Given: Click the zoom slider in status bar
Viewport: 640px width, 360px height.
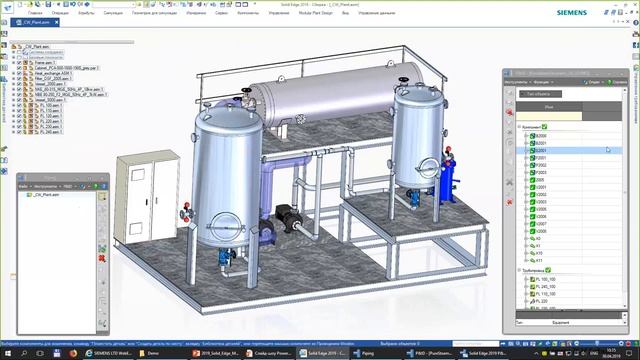Looking at the screenshot, I should tap(597, 344).
